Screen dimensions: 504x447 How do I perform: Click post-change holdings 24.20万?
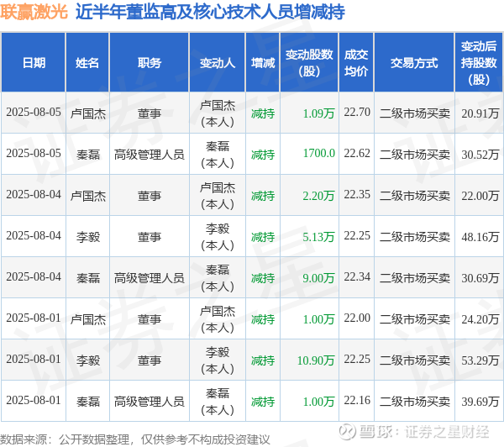click(480, 318)
